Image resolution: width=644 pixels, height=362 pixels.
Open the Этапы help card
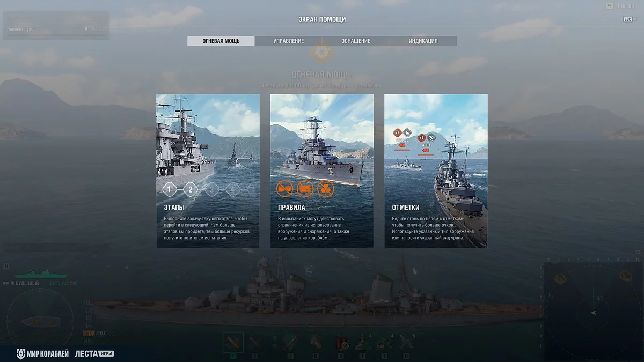click(208, 171)
